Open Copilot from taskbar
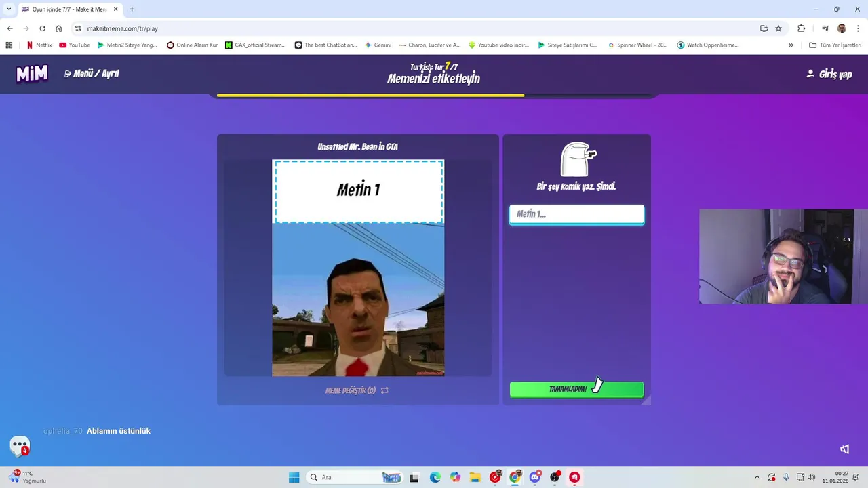This screenshot has width=868, height=488. point(455,477)
